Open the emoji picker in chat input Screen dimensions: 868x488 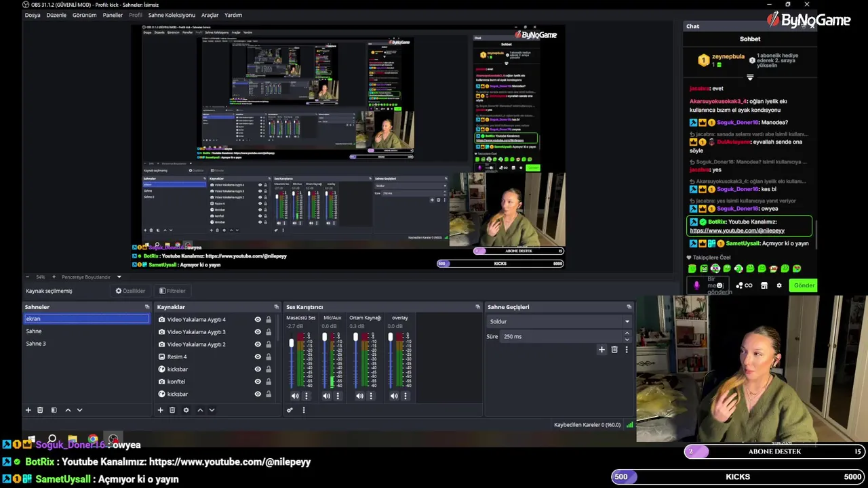coord(719,285)
